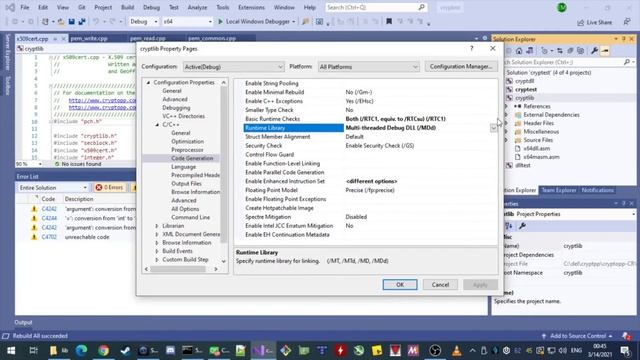The image size is (640, 360).
Task: Click the Properties wrench icon in Solution Explorer
Action: 594,51
